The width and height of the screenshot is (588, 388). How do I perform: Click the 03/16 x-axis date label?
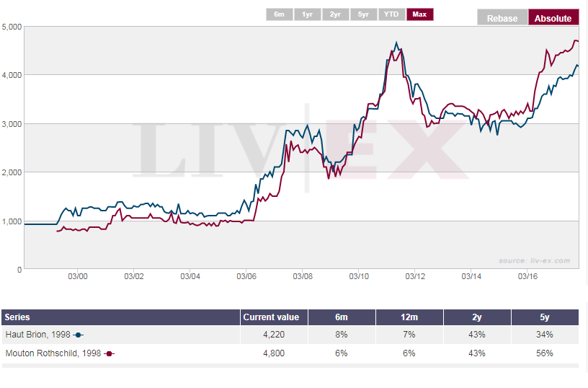(x=527, y=276)
